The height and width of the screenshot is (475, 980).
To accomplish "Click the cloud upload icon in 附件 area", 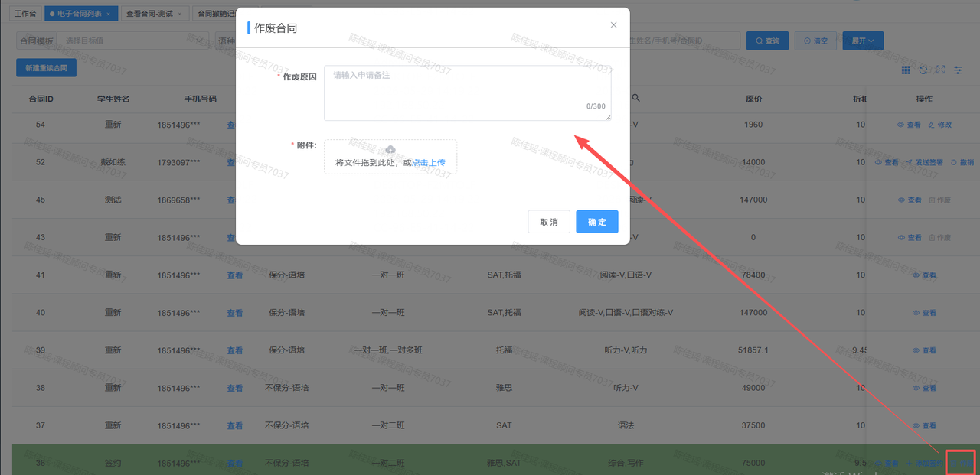I will tap(390, 149).
